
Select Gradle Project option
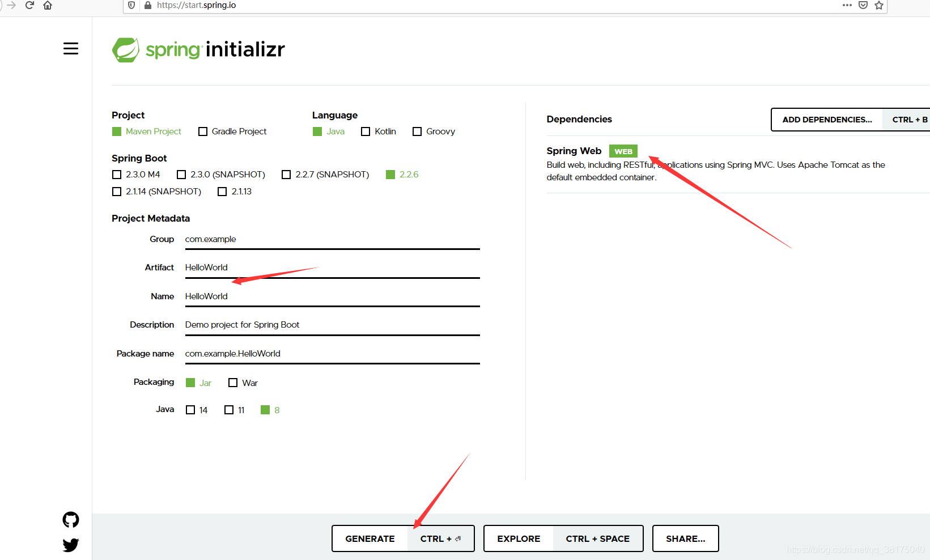[x=232, y=131]
